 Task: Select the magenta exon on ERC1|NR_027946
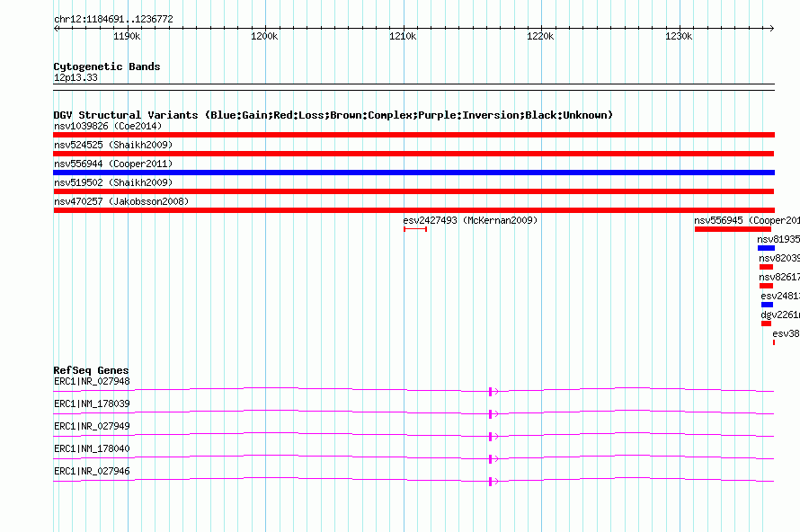490,482
